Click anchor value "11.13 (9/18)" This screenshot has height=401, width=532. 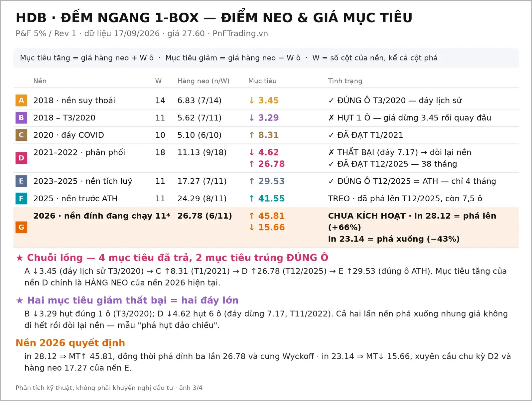202,152
